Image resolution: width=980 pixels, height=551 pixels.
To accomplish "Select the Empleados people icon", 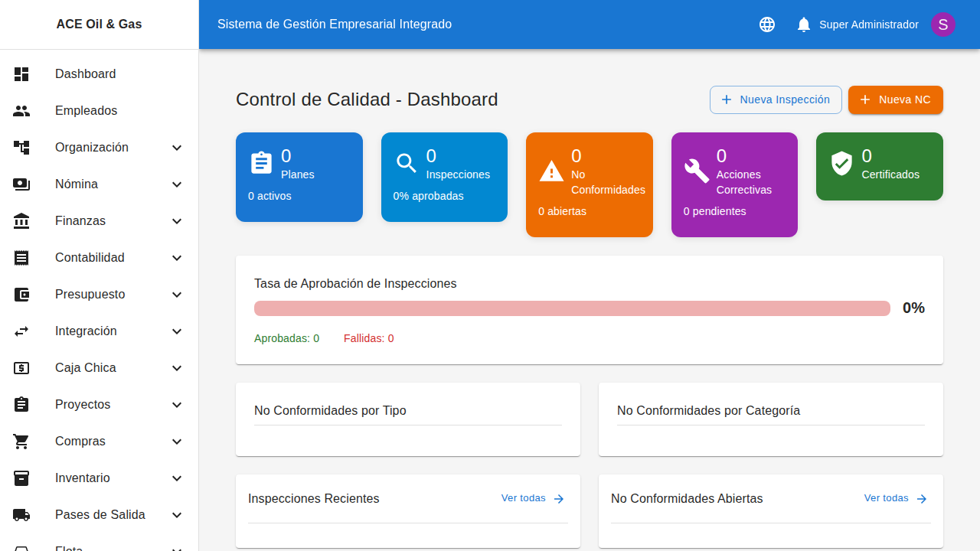I will point(21,111).
